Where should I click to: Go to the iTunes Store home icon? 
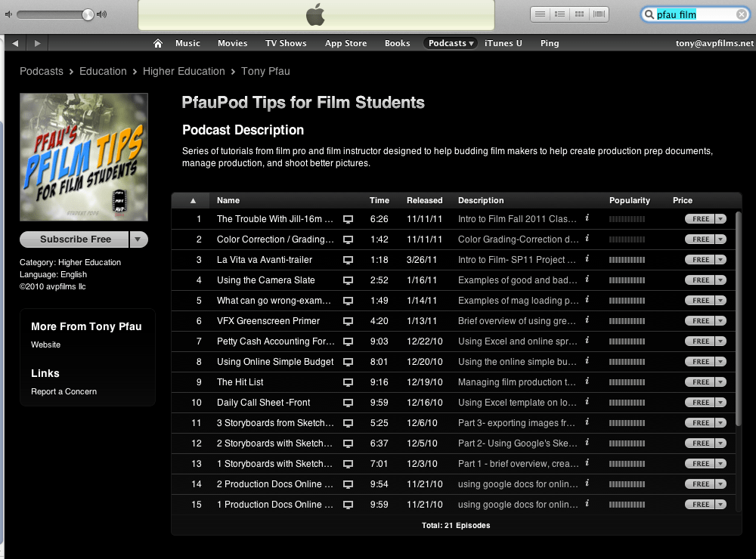158,43
